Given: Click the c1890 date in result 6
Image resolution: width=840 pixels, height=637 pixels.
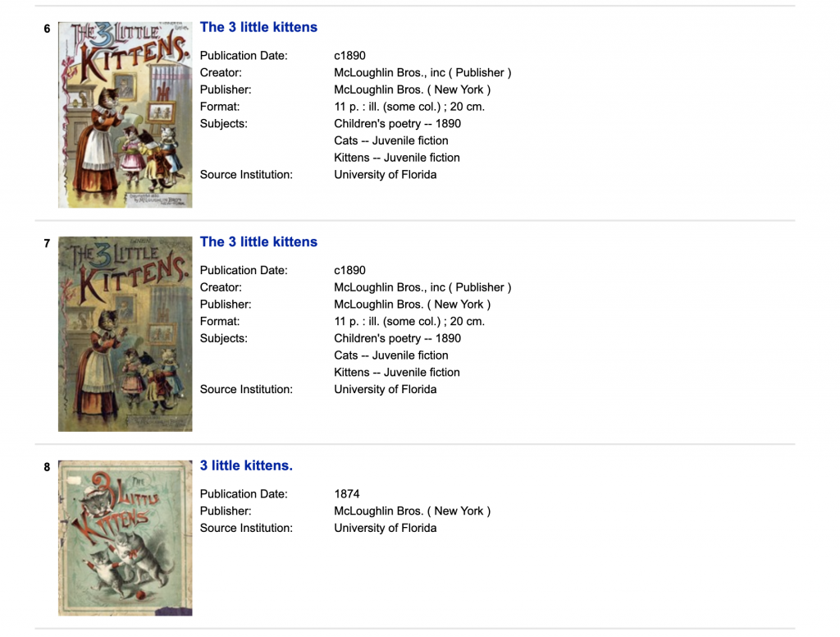Looking at the screenshot, I should tap(349, 56).
